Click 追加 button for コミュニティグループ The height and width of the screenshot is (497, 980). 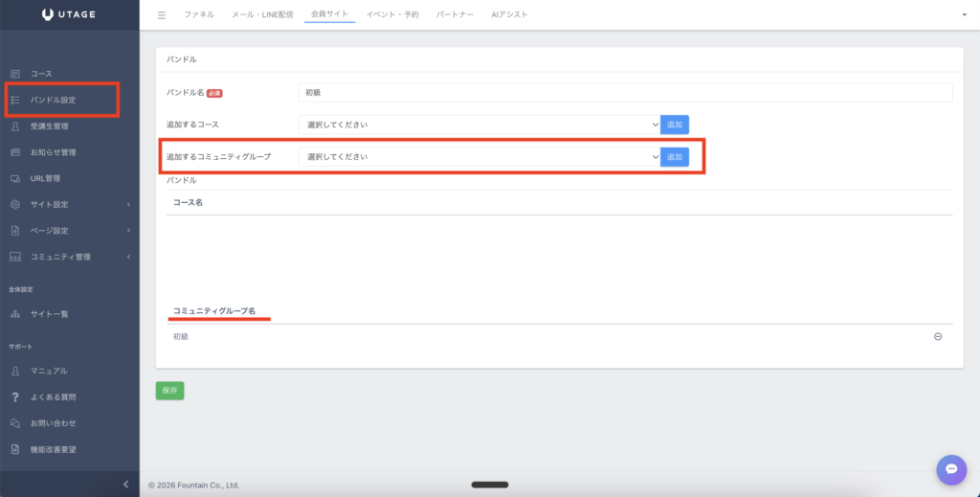click(675, 157)
